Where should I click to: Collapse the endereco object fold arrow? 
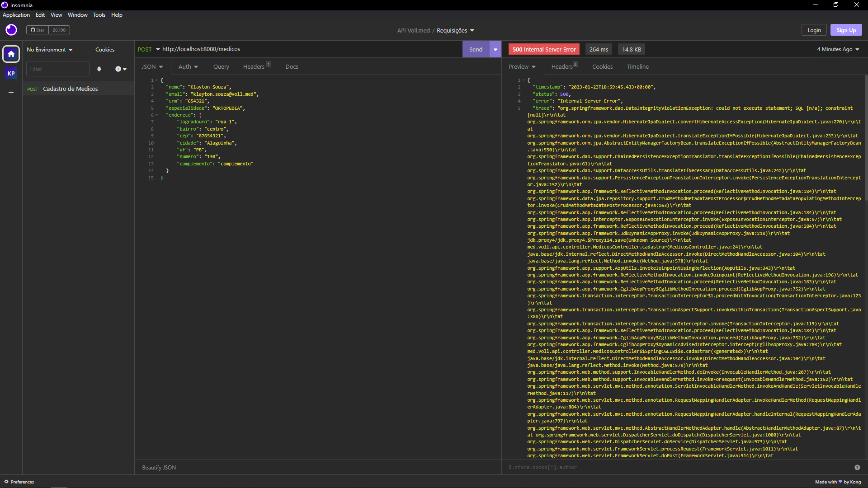[x=157, y=115]
